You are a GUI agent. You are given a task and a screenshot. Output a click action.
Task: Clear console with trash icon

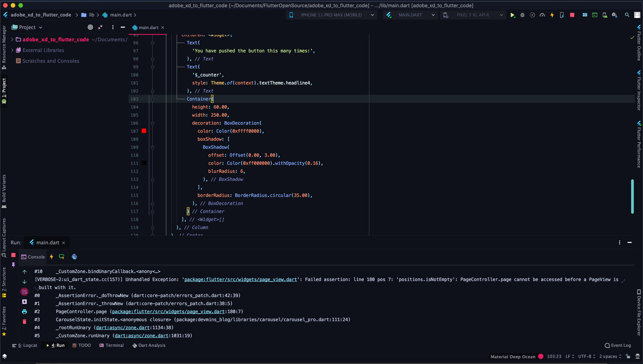click(24, 322)
